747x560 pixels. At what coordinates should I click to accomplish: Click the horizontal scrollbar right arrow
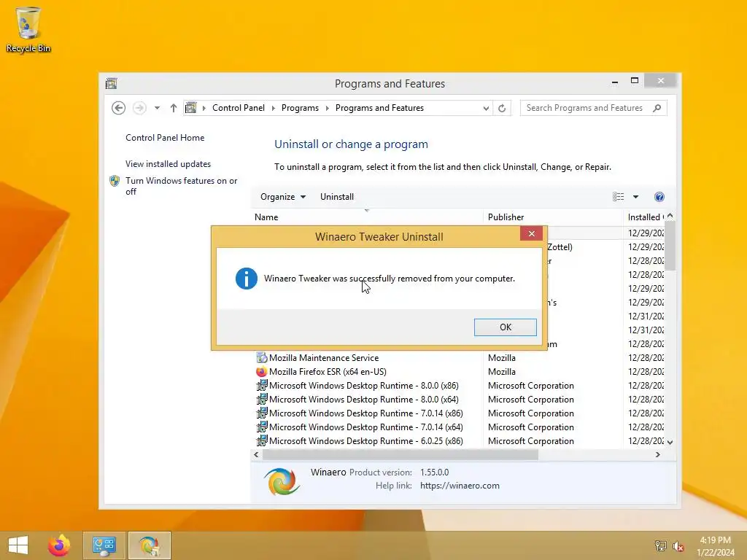pos(658,455)
